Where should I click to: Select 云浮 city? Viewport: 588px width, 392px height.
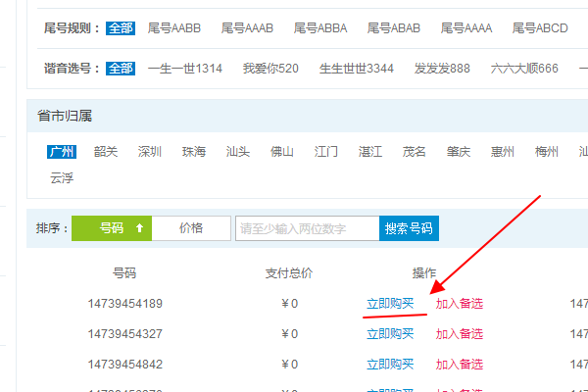pyautogui.click(x=61, y=177)
